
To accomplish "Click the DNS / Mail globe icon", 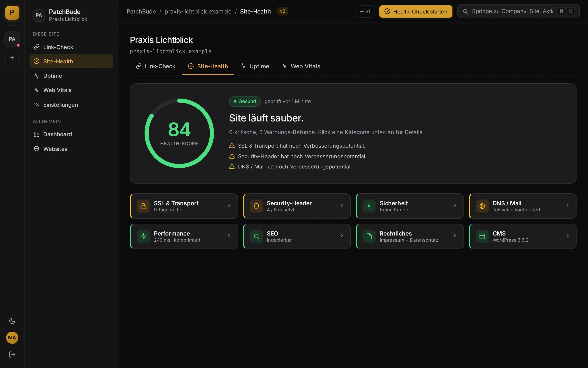I will (x=482, y=206).
